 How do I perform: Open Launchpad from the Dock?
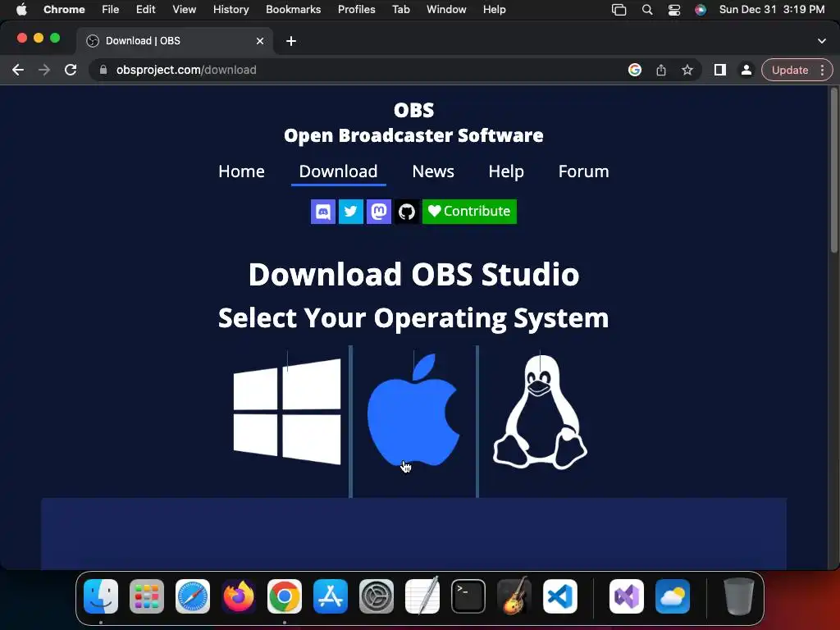147,596
